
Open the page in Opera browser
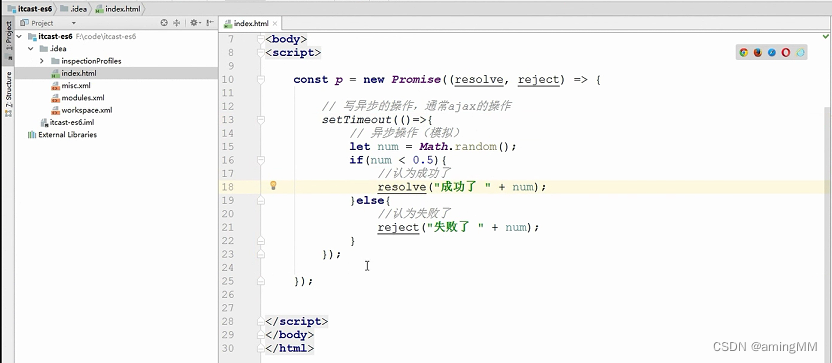786,53
